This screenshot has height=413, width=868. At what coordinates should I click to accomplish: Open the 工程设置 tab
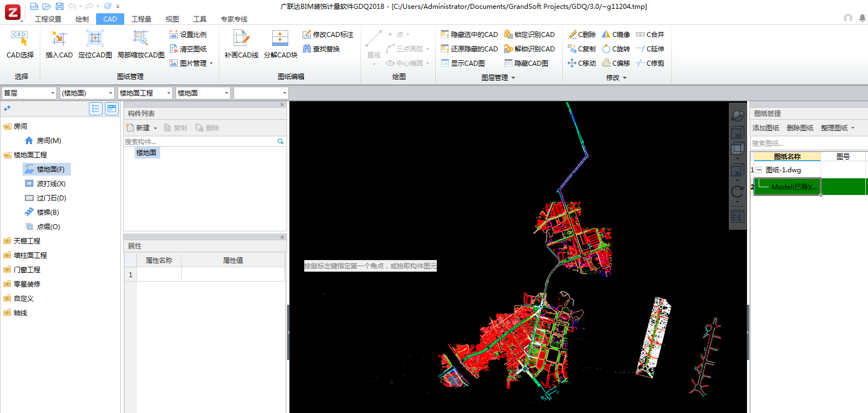click(48, 19)
